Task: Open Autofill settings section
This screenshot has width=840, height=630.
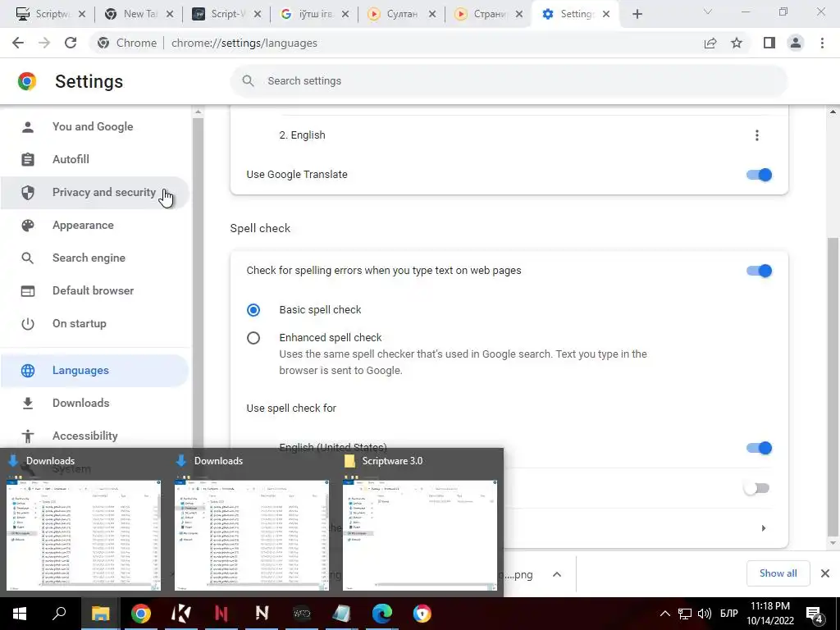Action: (x=94, y=159)
